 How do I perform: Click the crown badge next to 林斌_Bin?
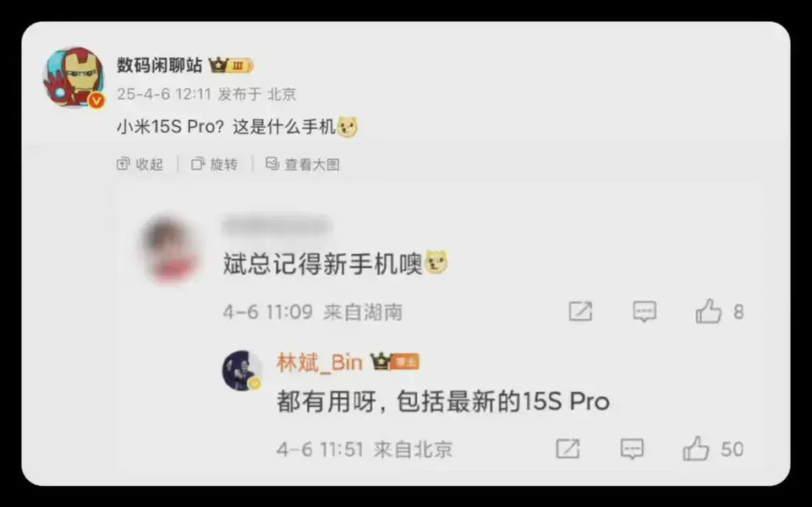tap(395, 361)
